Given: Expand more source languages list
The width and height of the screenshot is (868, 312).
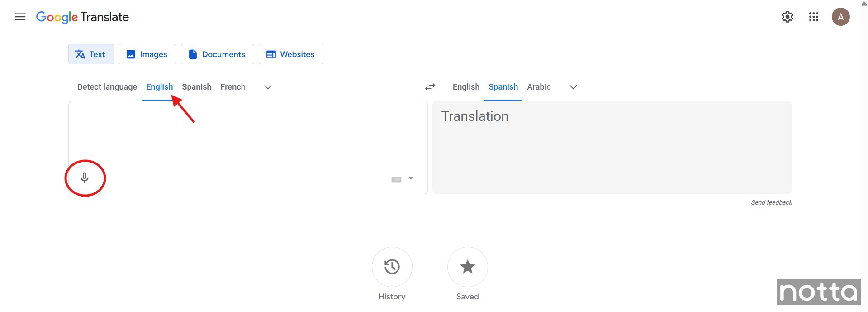Looking at the screenshot, I should pyautogui.click(x=268, y=87).
